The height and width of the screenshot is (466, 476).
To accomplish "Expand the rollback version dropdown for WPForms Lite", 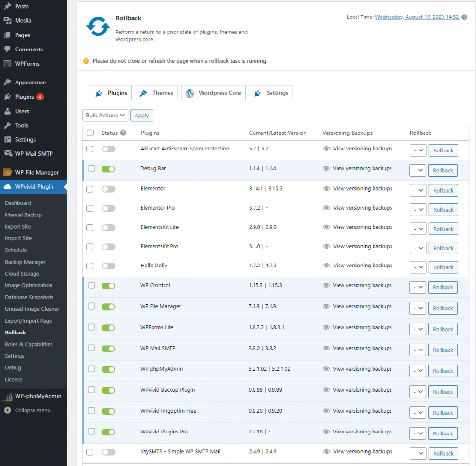I will click(x=418, y=329).
